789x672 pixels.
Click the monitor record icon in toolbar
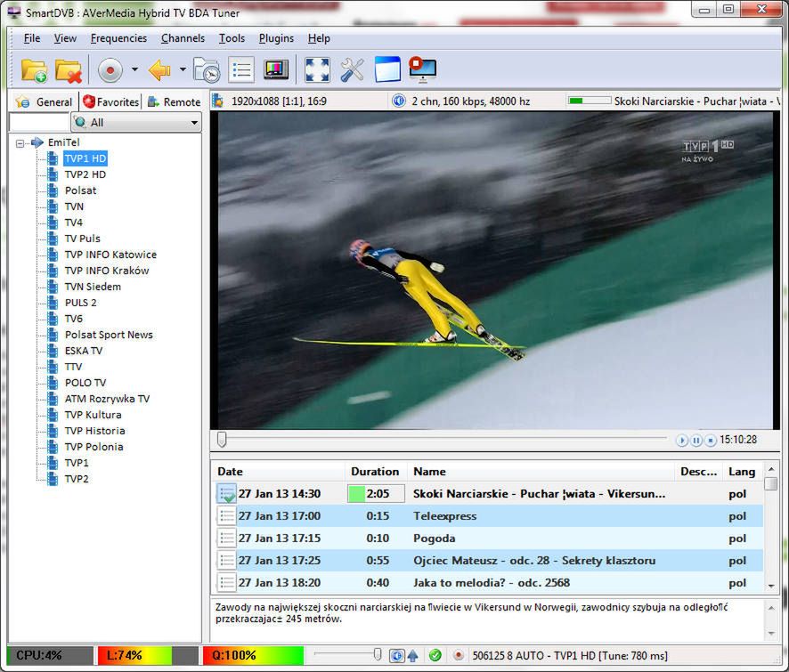tap(422, 69)
